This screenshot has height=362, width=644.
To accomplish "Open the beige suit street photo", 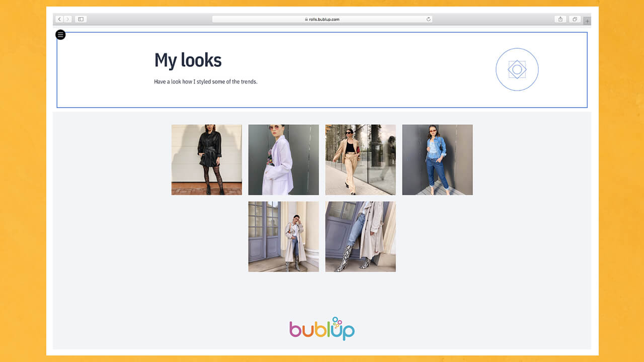I will 361,160.
